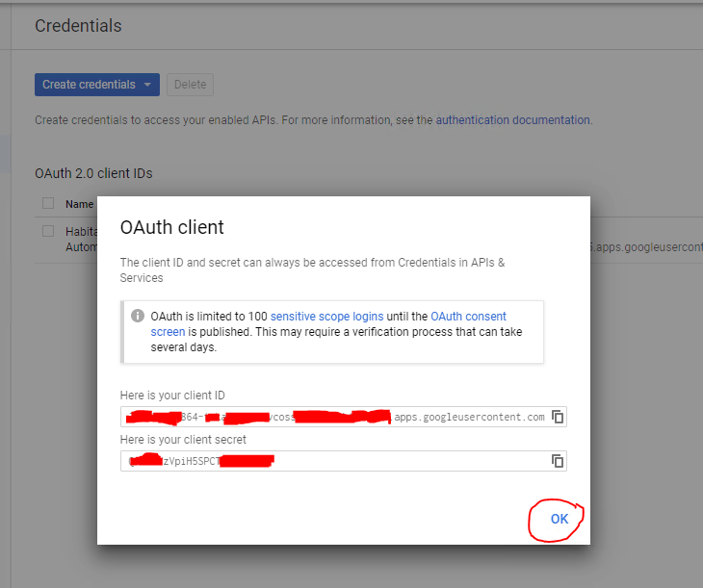Click inside the client ID field
The height and width of the screenshot is (588, 703).
coord(344,417)
